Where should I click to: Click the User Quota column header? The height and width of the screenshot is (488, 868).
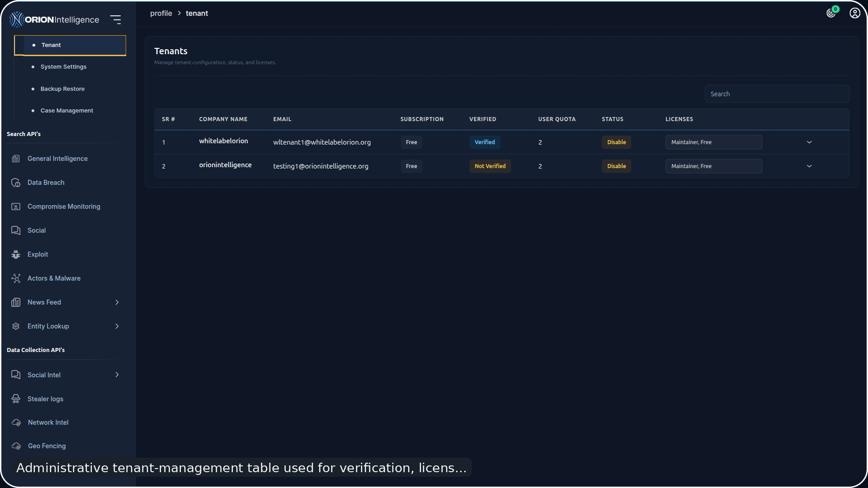click(x=557, y=119)
